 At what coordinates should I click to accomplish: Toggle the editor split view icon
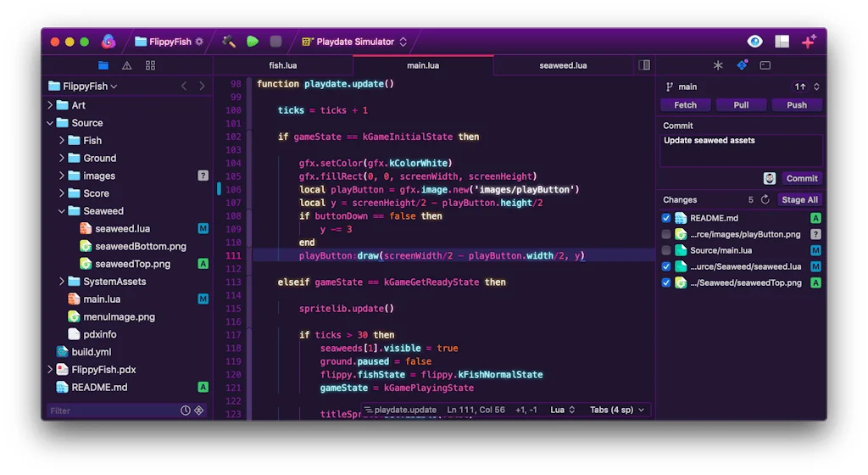(x=644, y=65)
